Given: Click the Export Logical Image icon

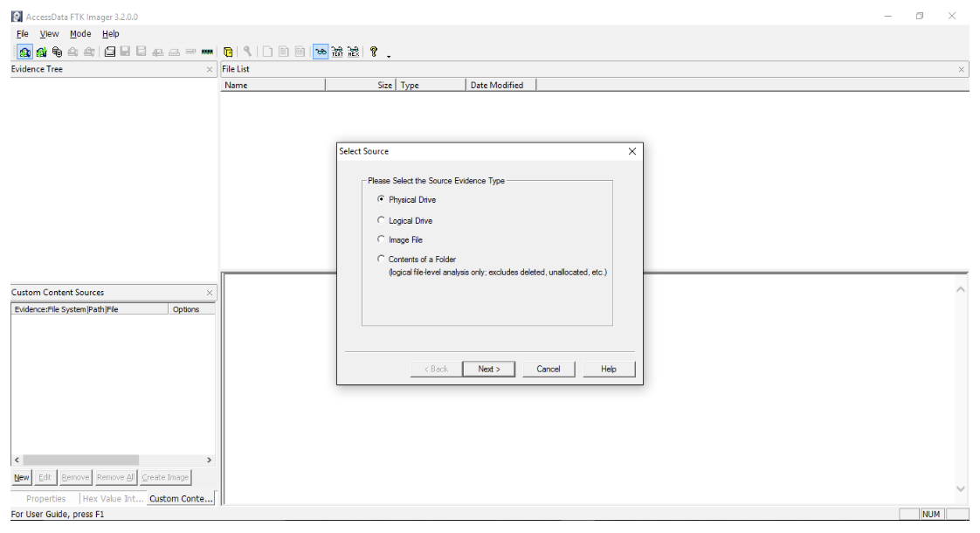Looking at the screenshot, I should [x=141, y=52].
